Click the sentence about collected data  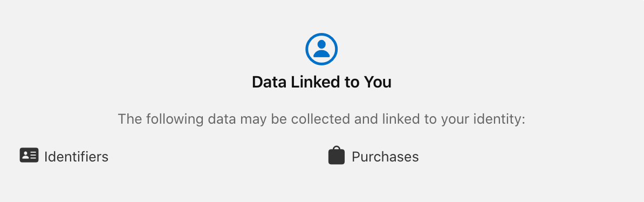[x=321, y=119]
